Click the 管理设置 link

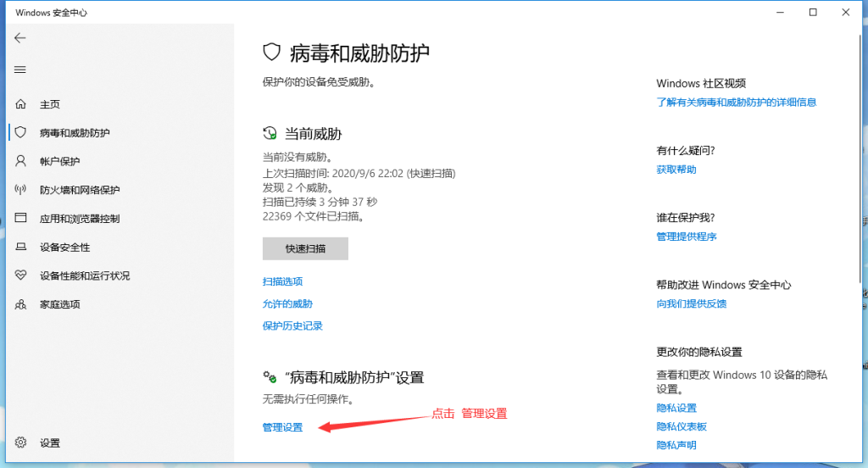pos(283,427)
